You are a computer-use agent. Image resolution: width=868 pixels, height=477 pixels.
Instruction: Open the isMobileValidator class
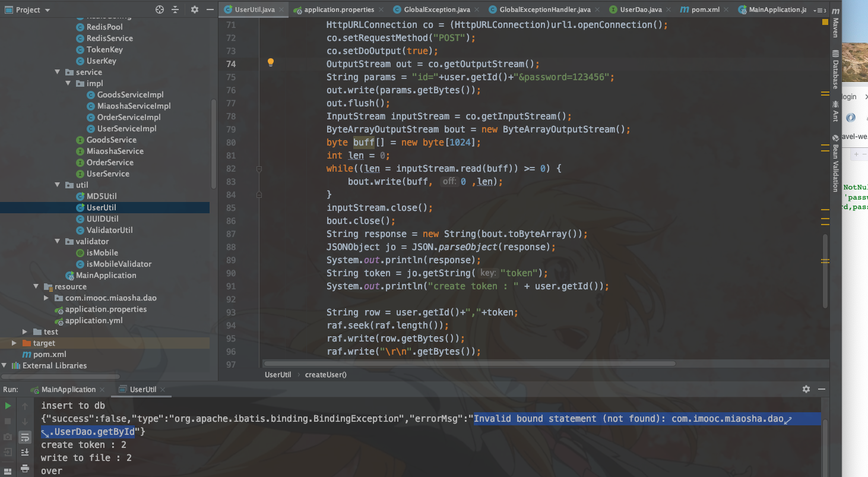119,264
